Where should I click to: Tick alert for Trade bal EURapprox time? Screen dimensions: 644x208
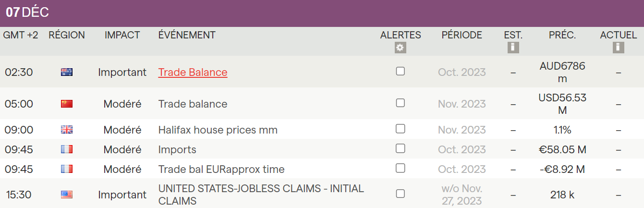coord(400,168)
